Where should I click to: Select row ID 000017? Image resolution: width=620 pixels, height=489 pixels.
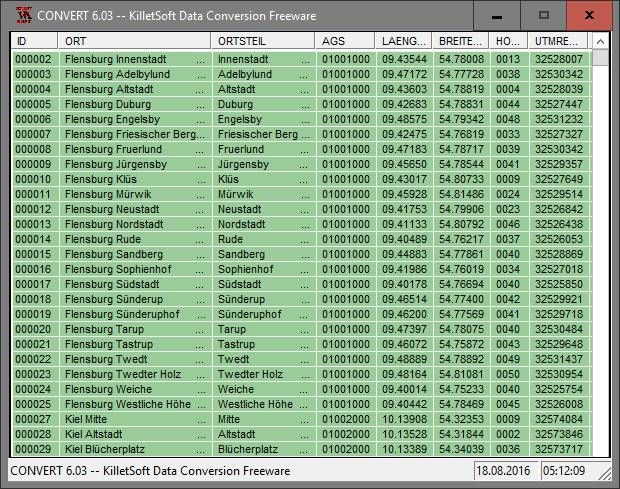[x=33, y=285]
